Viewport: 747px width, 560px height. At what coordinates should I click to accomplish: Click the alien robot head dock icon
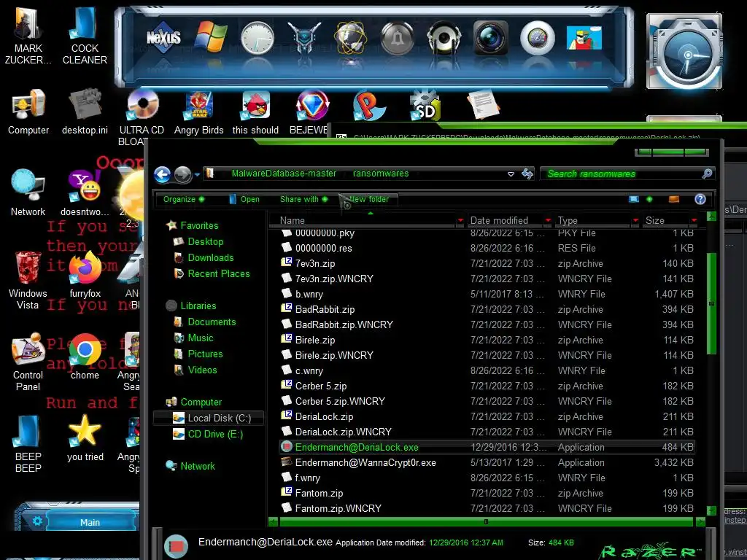coord(304,38)
